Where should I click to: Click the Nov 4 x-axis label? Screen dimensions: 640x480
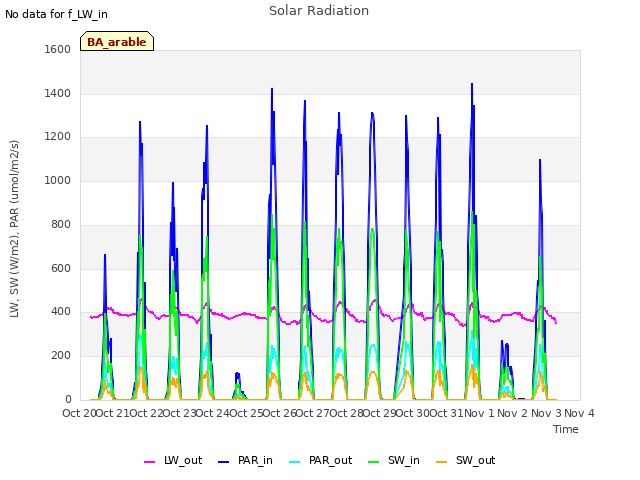(x=579, y=413)
